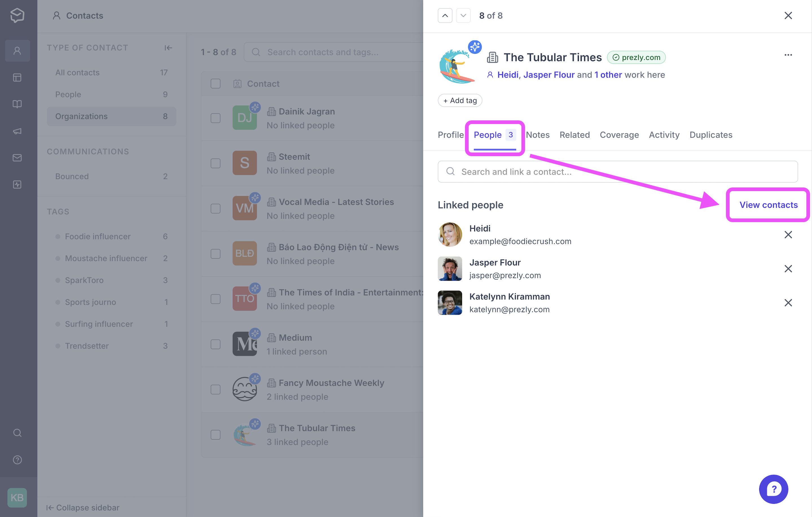Filter by Sports journo tag
Image resolution: width=812 pixels, height=517 pixels.
111,302
